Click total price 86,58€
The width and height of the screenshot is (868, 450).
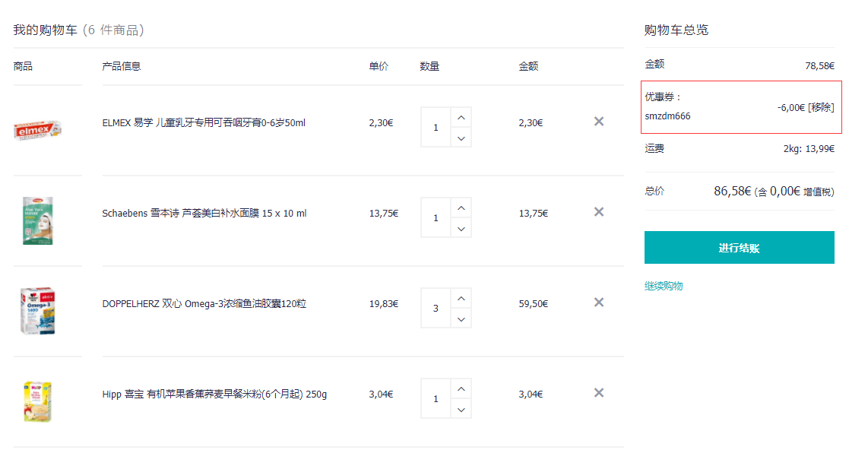733,192
